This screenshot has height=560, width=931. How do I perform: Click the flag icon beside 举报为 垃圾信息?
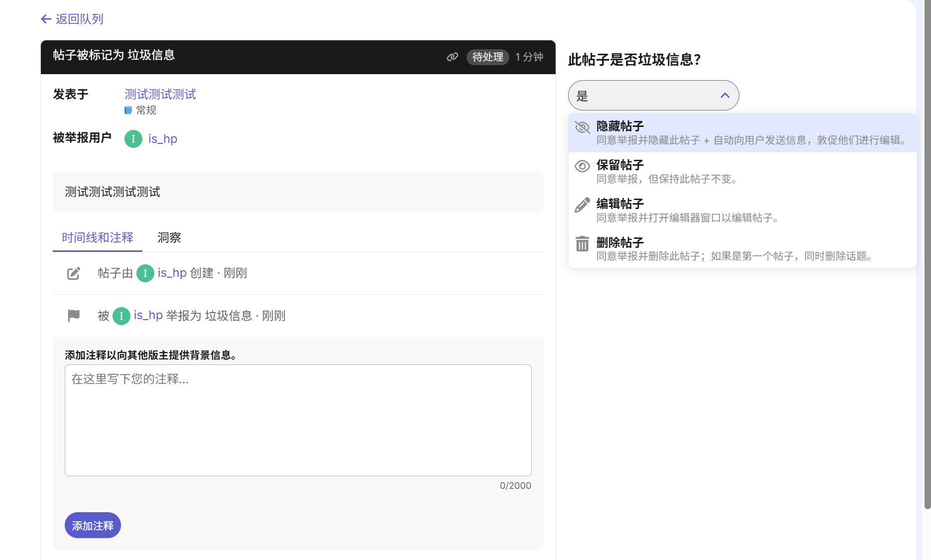[x=73, y=316]
